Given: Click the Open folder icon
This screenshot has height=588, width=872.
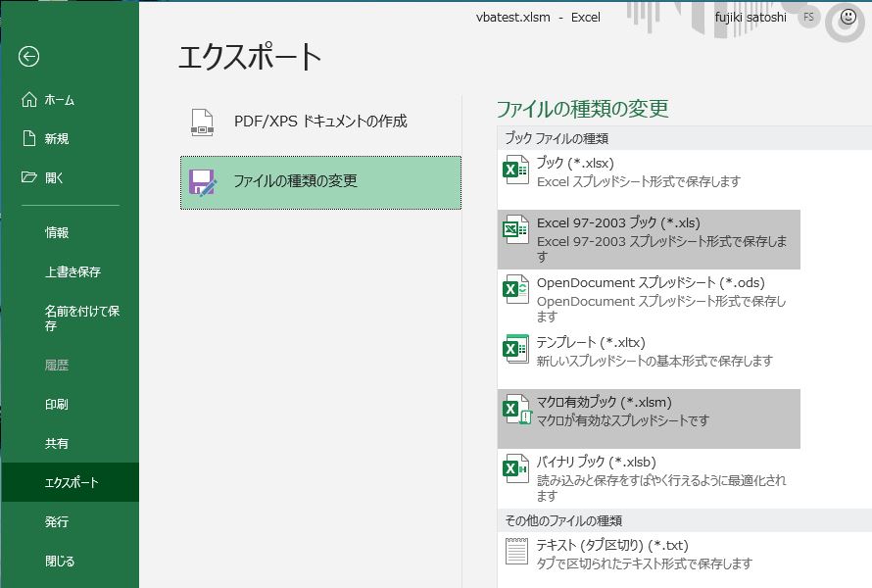Looking at the screenshot, I should coord(29,177).
